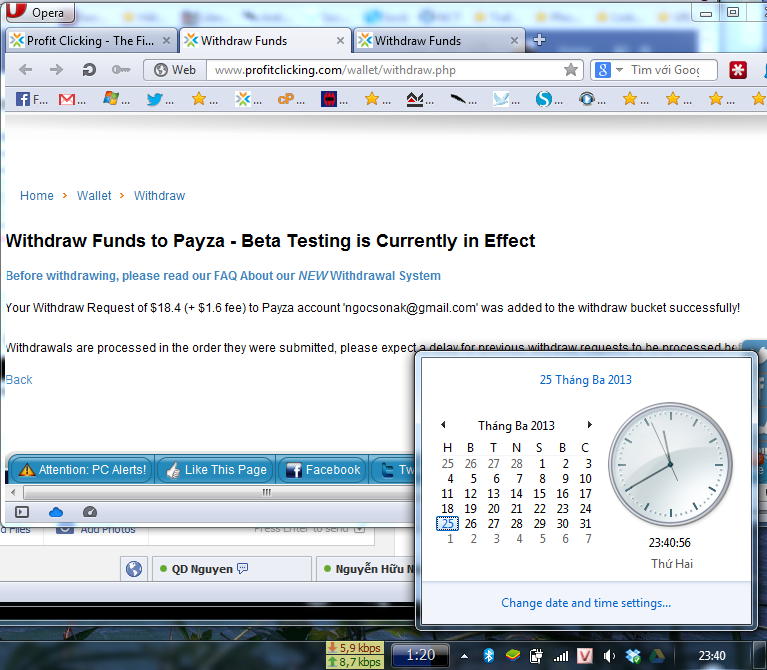The height and width of the screenshot is (670, 767).
Task: Select the highlighted date 25 in calendar
Action: coord(447,524)
